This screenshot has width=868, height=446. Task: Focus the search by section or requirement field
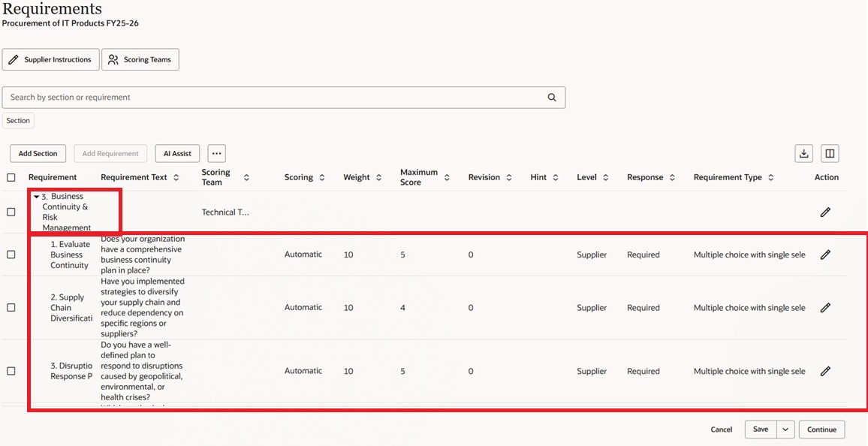tap(274, 98)
